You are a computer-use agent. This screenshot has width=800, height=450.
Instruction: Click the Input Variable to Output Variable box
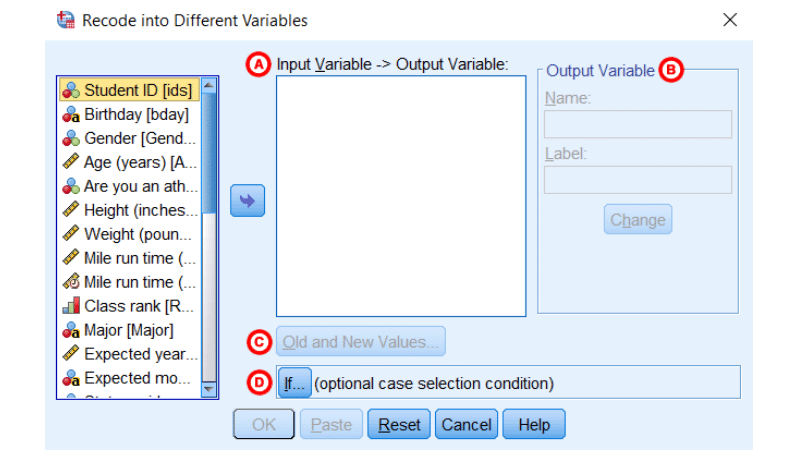point(401,196)
